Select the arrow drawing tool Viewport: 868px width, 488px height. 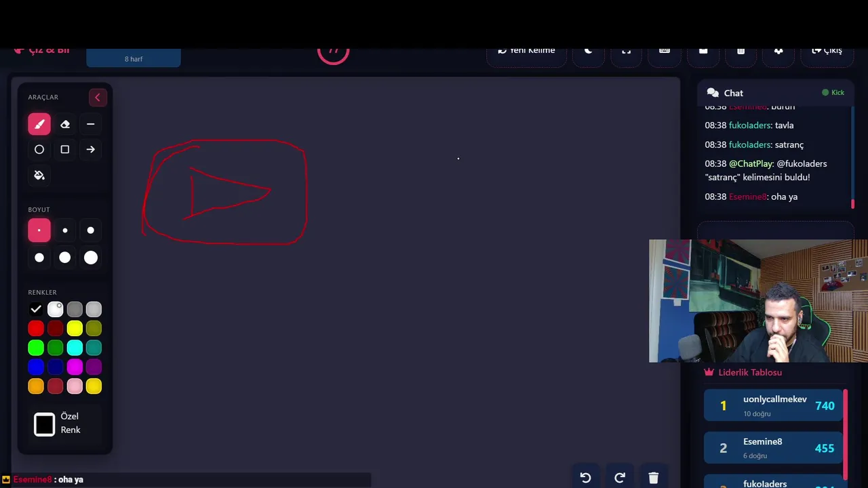click(91, 150)
